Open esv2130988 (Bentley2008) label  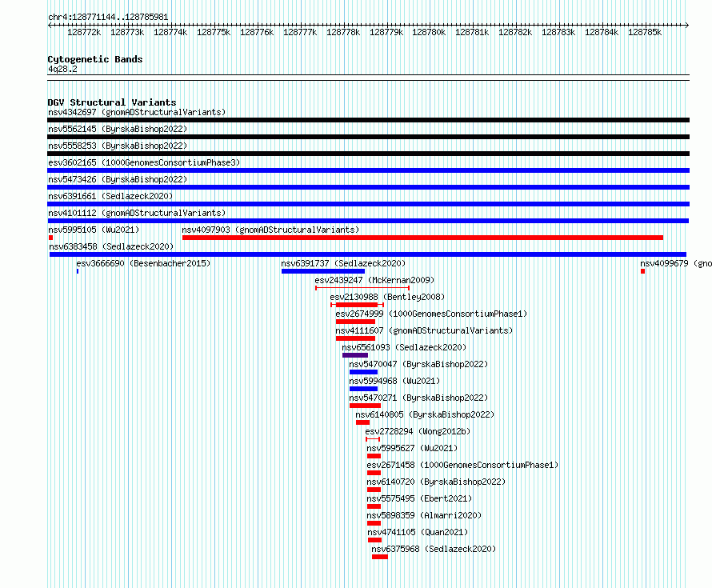click(x=387, y=297)
